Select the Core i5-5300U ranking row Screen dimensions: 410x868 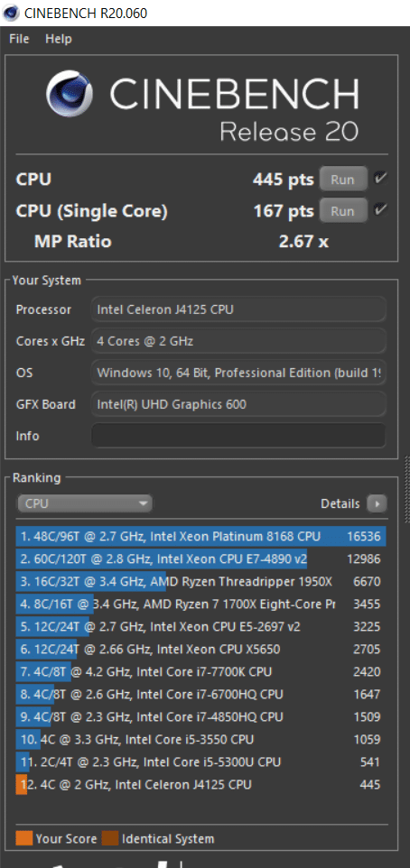pos(200,762)
